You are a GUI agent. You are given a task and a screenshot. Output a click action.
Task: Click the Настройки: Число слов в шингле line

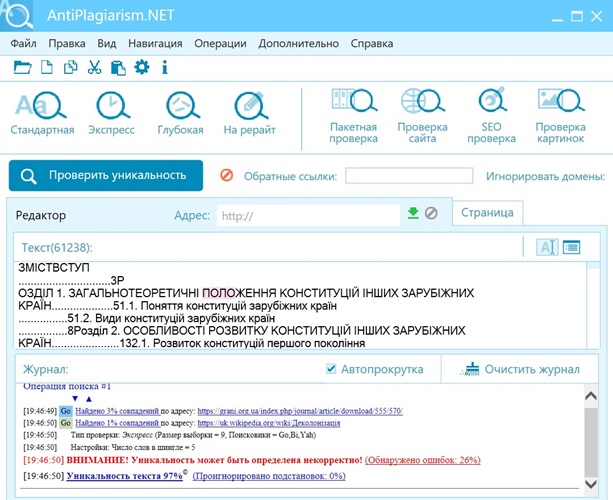coord(133,447)
